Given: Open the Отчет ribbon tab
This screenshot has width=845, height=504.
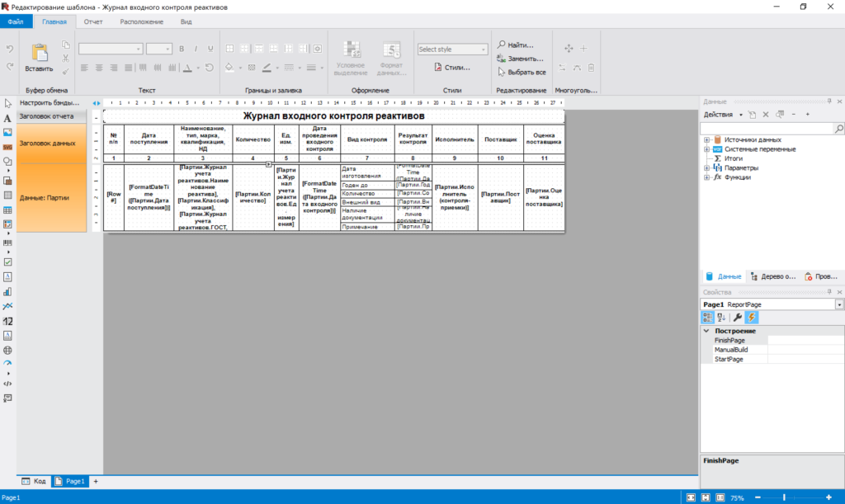Looking at the screenshot, I should [93, 21].
